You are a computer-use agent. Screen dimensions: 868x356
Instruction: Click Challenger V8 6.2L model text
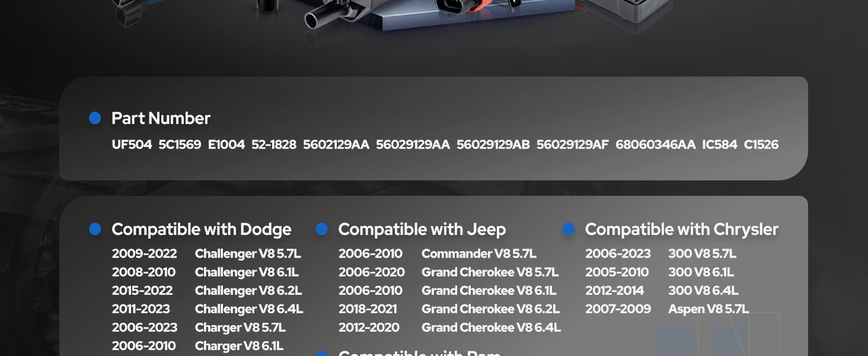(x=248, y=290)
